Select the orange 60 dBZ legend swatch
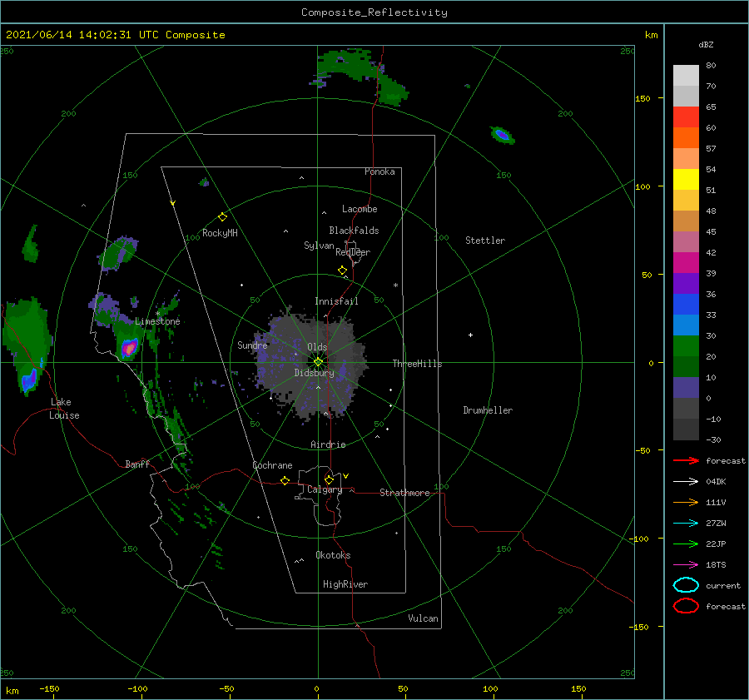Image resolution: width=749 pixels, height=700 pixels. pos(686,137)
